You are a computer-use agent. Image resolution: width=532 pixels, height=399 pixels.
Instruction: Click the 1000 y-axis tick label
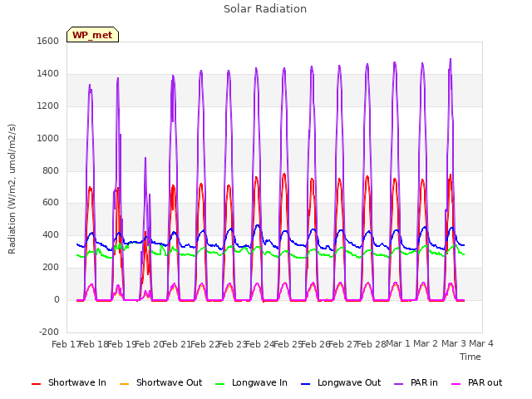48,138
